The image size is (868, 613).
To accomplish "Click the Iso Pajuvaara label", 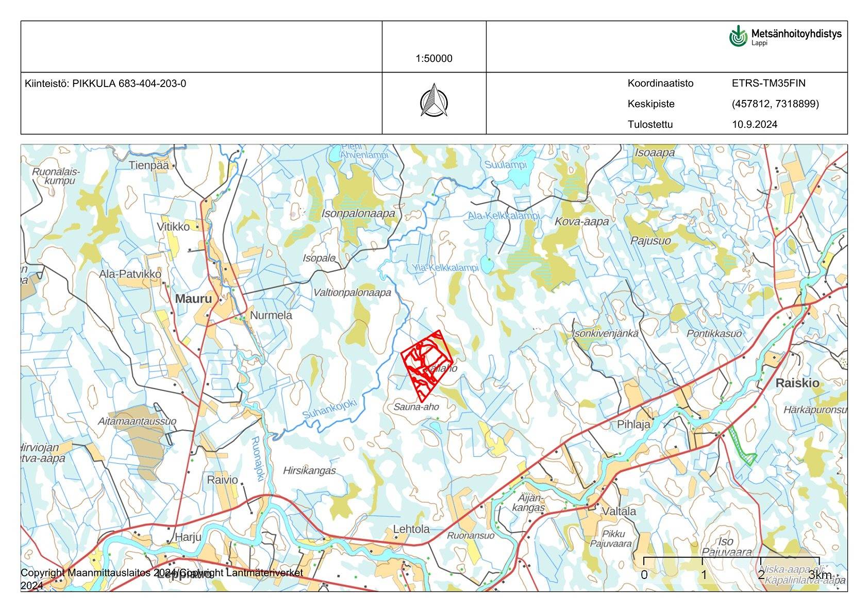I will pyautogui.click(x=727, y=547).
